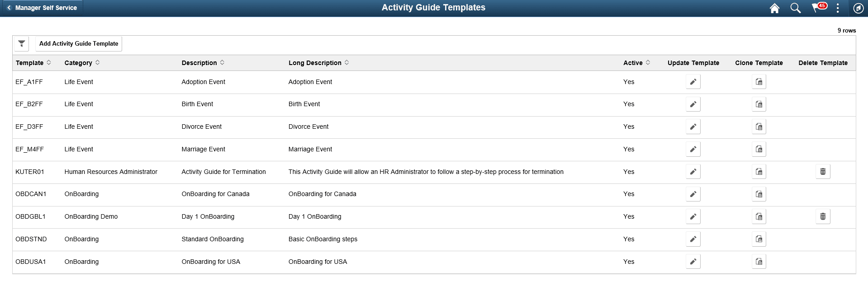Clone the OBDCAN1 OnBoarding template

759,194
